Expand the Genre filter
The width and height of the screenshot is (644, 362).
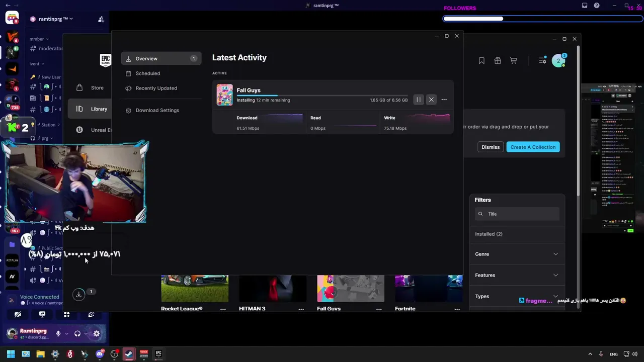tap(517, 254)
